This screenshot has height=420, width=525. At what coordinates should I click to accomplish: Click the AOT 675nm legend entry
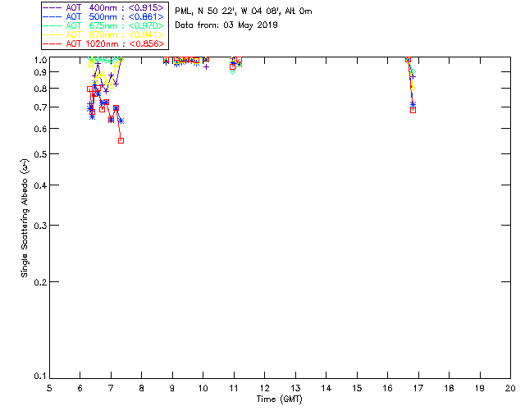pyautogui.click(x=104, y=25)
